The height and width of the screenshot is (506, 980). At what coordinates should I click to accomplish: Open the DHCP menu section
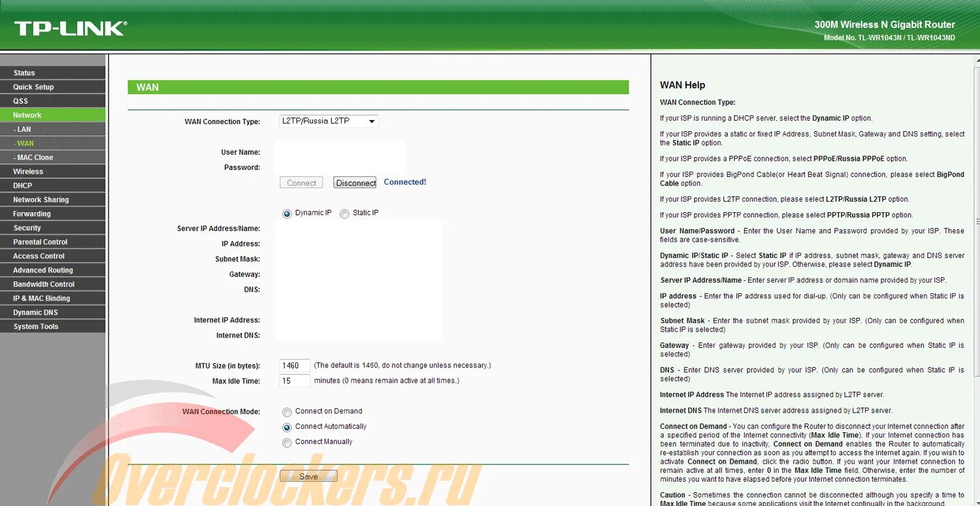[x=52, y=185]
